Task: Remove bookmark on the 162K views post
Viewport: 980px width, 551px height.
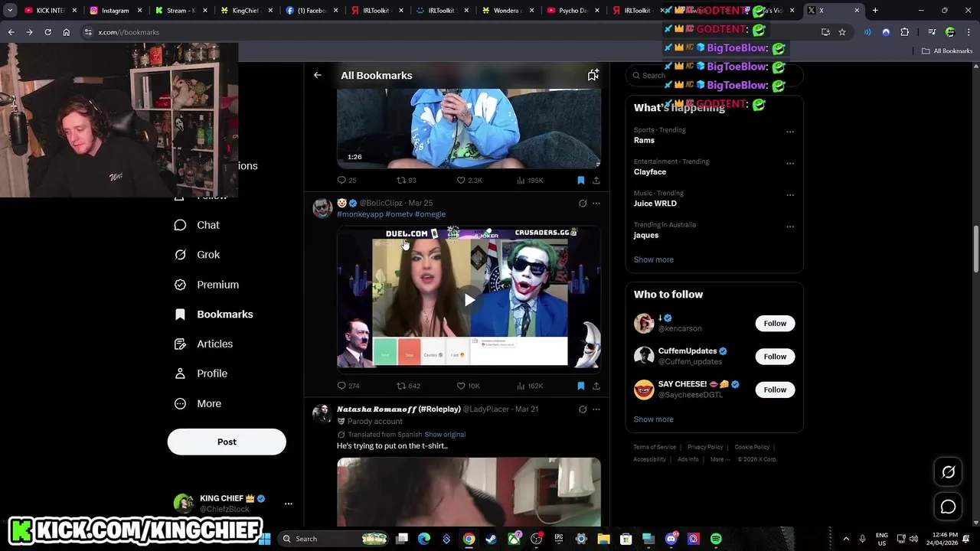Action: [x=581, y=386]
